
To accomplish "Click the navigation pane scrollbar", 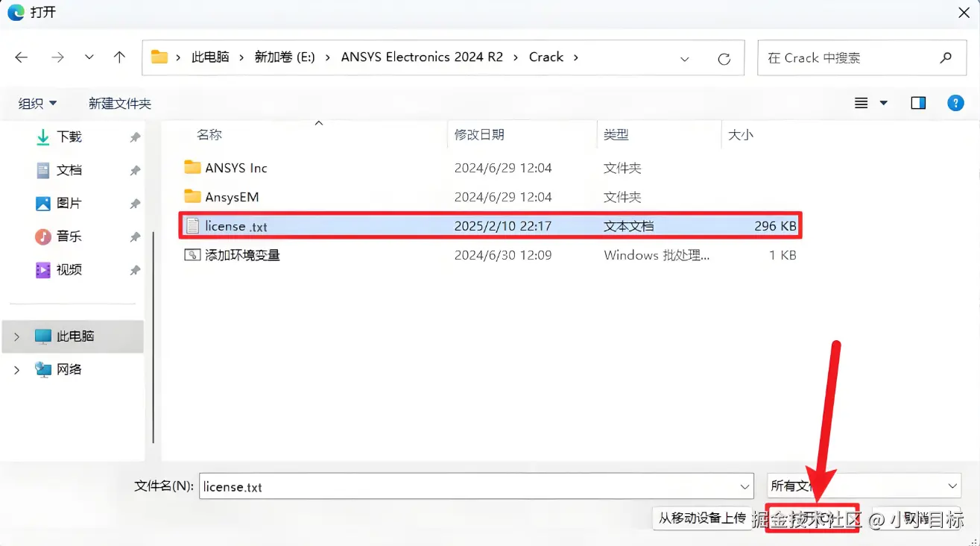I will pyautogui.click(x=154, y=336).
